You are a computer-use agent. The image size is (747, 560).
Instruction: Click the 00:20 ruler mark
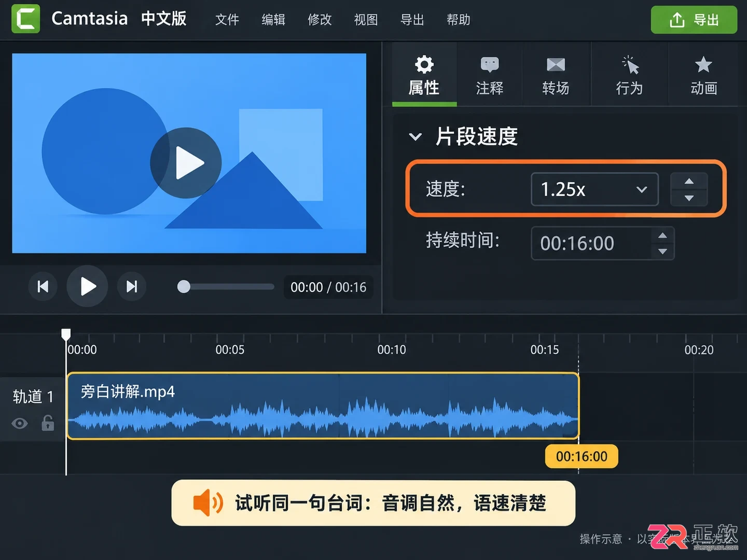[699, 349]
